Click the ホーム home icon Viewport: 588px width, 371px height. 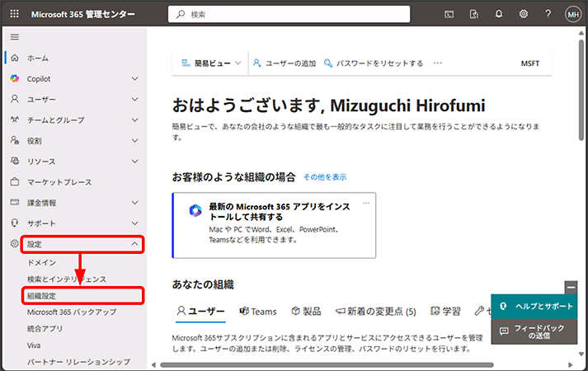tap(15, 58)
